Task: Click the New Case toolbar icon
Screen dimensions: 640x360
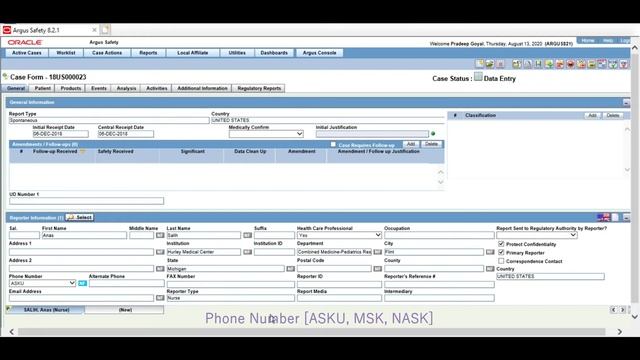Action: (480, 64)
